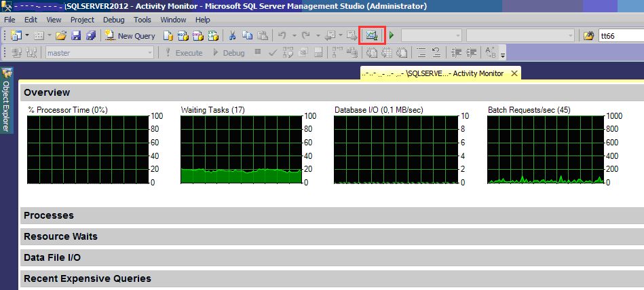Open an Analysis Services XMLA Query icon
The width and height of the screenshot is (644, 290).
click(x=213, y=36)
